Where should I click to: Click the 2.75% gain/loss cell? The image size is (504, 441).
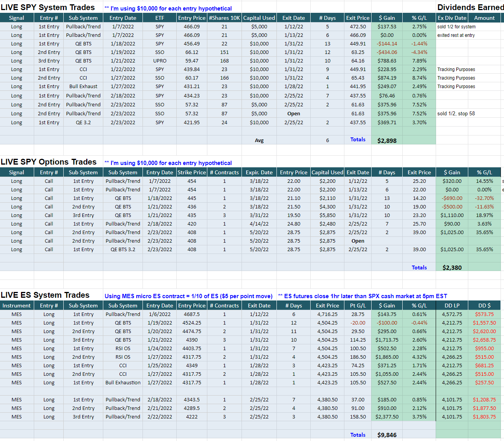419,27
